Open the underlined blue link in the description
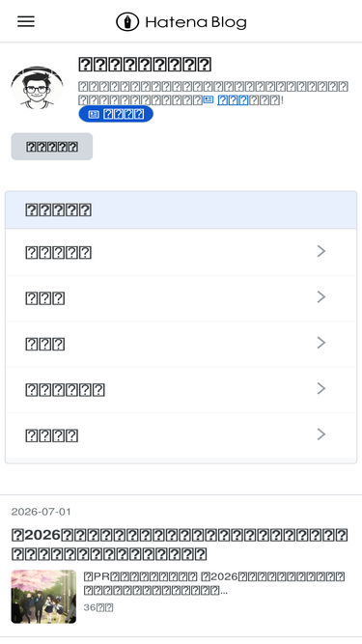 tap(233, 99)
